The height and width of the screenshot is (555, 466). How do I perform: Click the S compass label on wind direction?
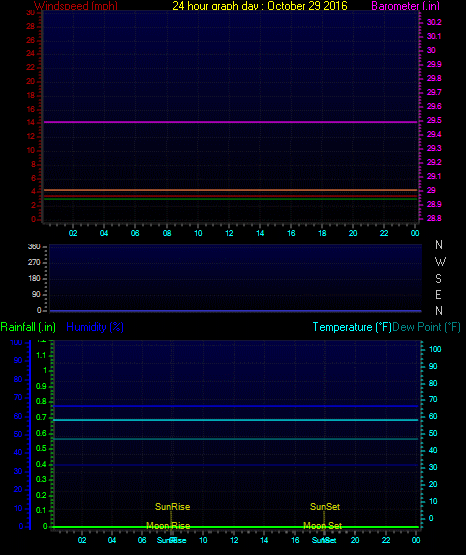(x=438, y=279)
